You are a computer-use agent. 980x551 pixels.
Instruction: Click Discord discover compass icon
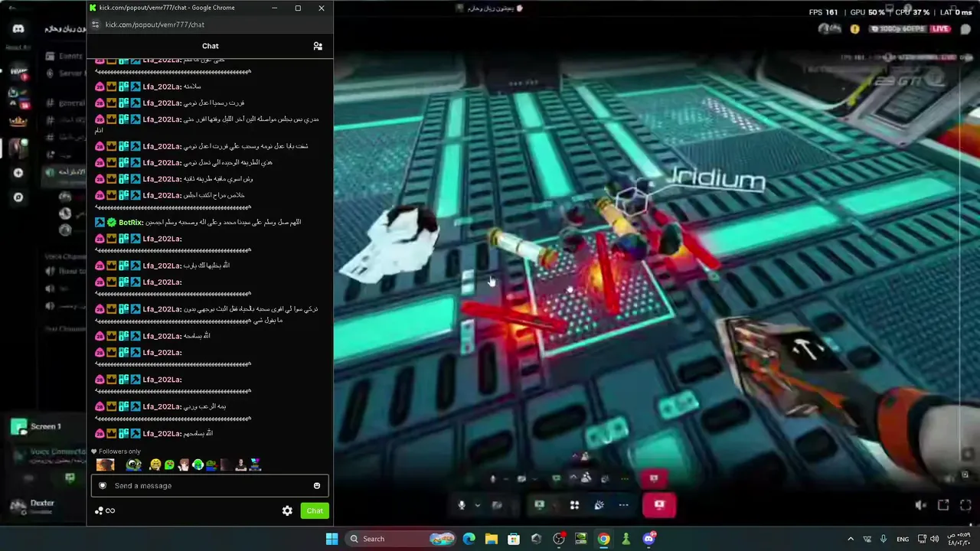click(x=18, y=197)
